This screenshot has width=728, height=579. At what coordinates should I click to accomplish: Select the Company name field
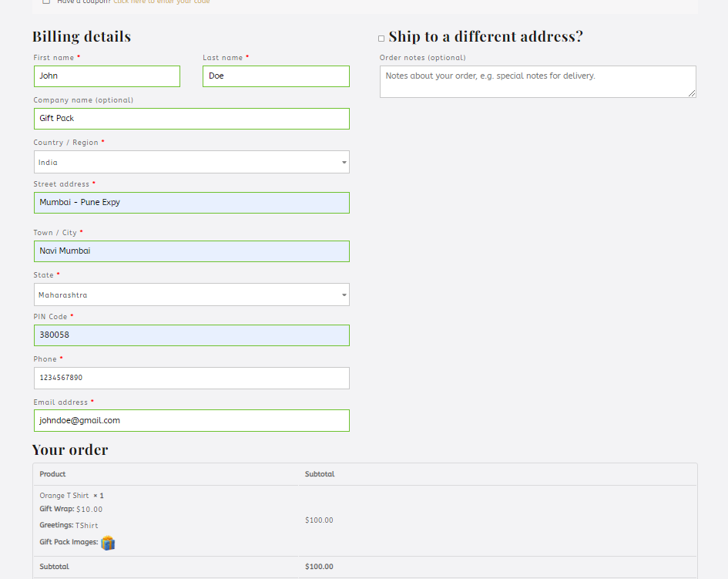191,119
